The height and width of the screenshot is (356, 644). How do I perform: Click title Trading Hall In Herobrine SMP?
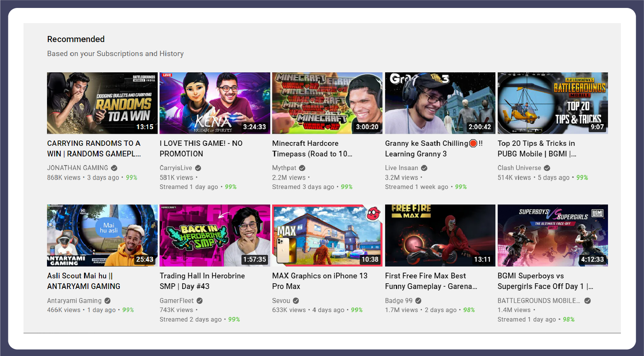tap(202, 281)
